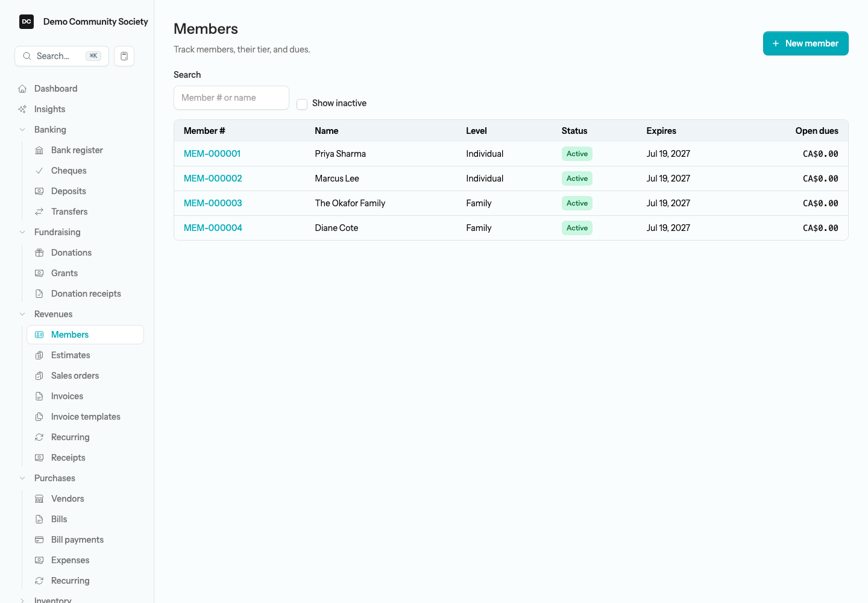
Task: Click the Bank register building icon
Action: tap(39, 150)
